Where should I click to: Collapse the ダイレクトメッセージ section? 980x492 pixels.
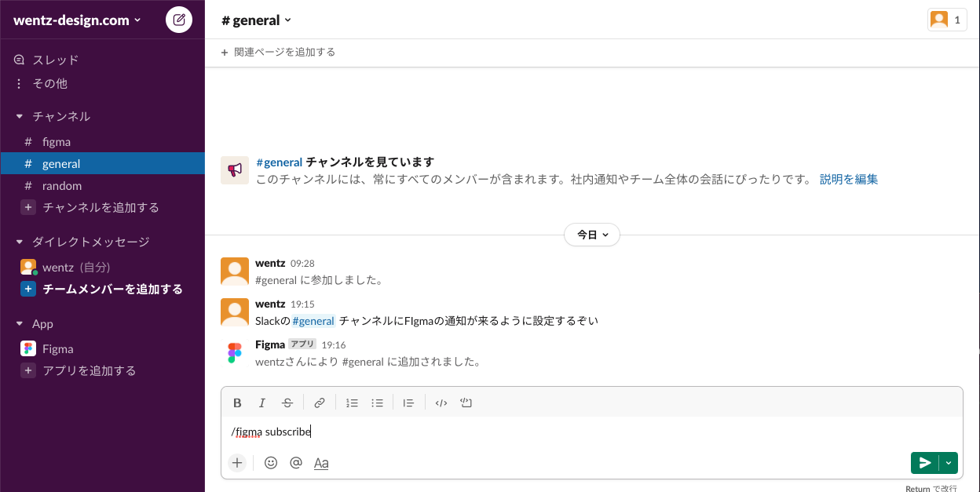pyautogui.click(x=20, y=242)
